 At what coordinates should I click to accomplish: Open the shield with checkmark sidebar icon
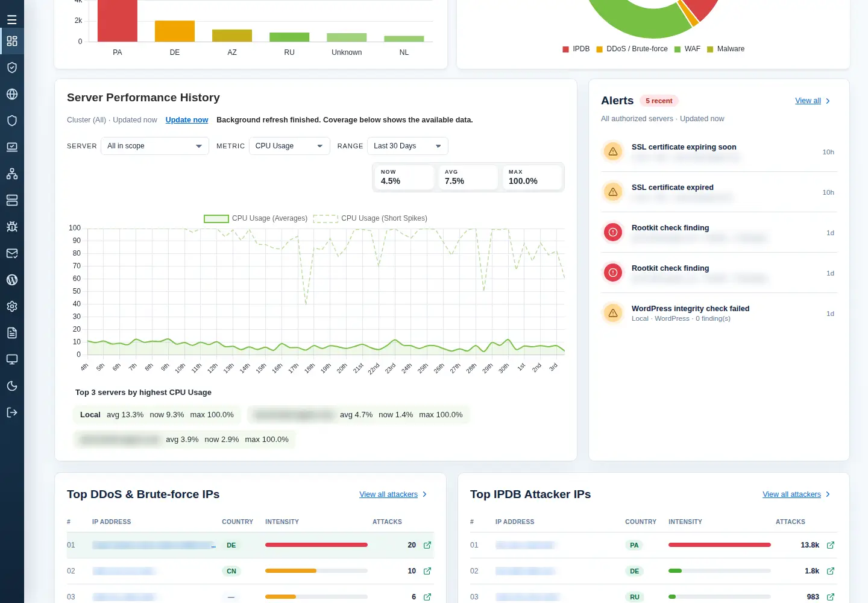tap(12, 68)
